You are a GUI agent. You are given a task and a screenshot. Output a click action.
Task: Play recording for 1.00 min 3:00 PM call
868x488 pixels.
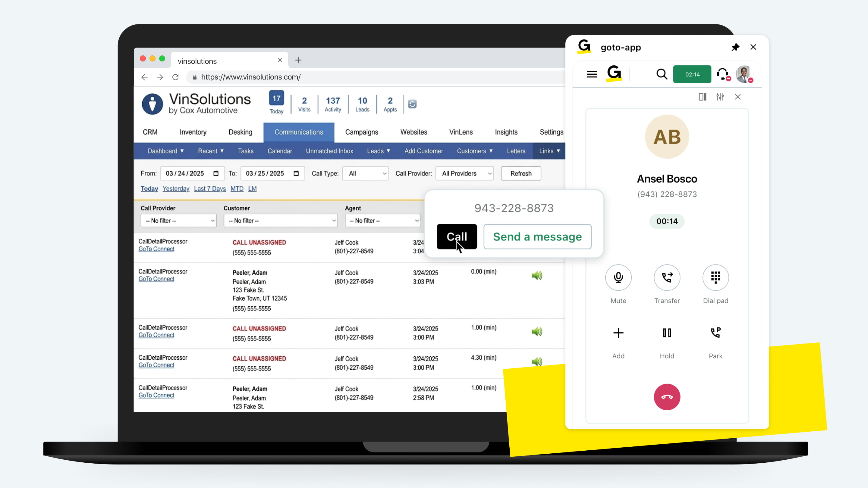point(537,331)
